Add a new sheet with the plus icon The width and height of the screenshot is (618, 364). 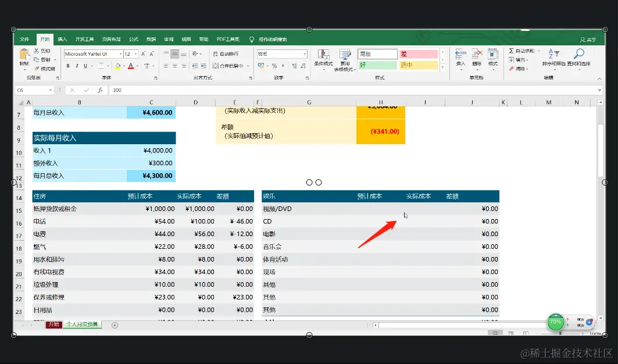coord(115,326)
